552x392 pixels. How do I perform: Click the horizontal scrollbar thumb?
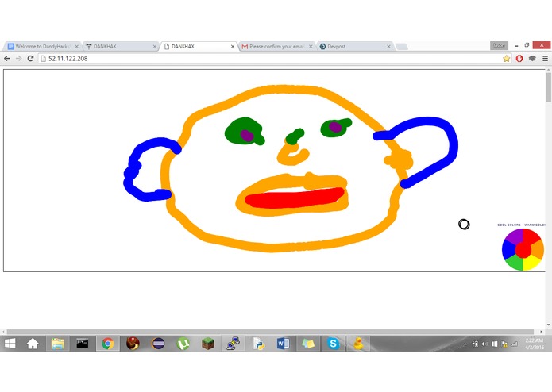coord(270,332)
